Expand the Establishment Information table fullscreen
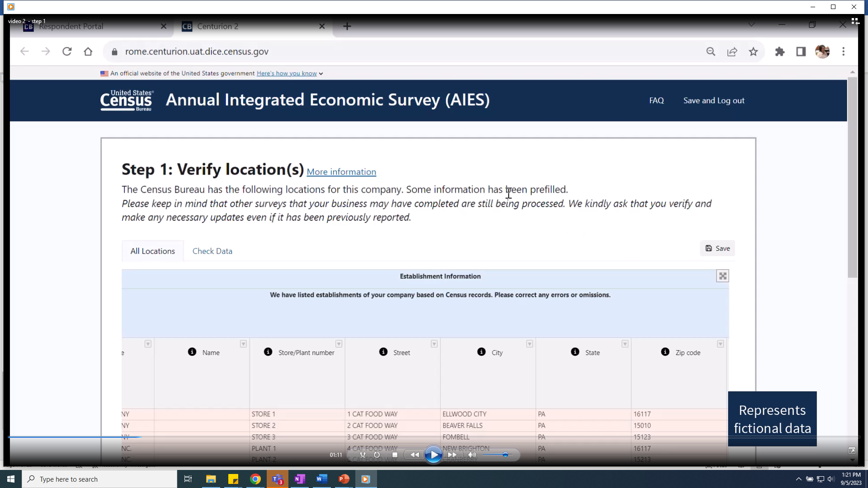 point(722,276)
